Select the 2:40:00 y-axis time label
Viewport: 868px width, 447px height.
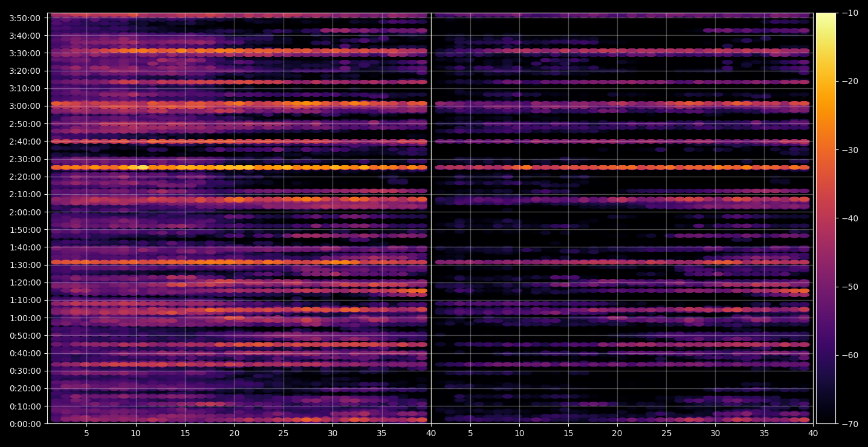(25, 142)
